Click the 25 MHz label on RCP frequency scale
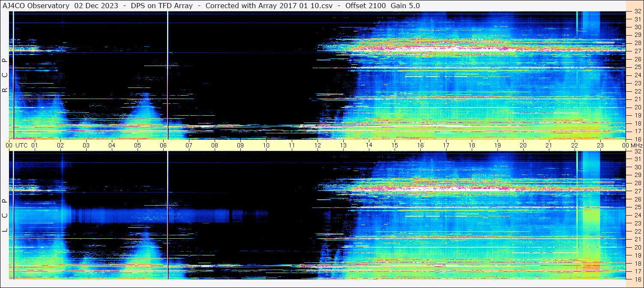644x288 pixels. click(x=637, y=67)
